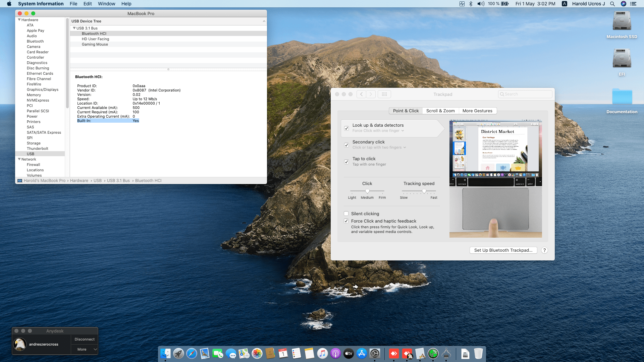Go back in Trackpad preferences

(x=361, y=94)
